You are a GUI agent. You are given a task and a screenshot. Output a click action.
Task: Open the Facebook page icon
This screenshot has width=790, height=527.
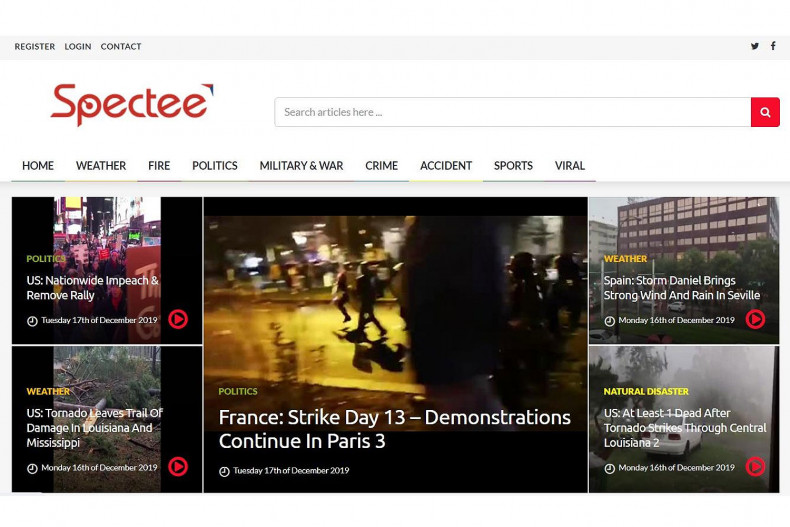773,46
